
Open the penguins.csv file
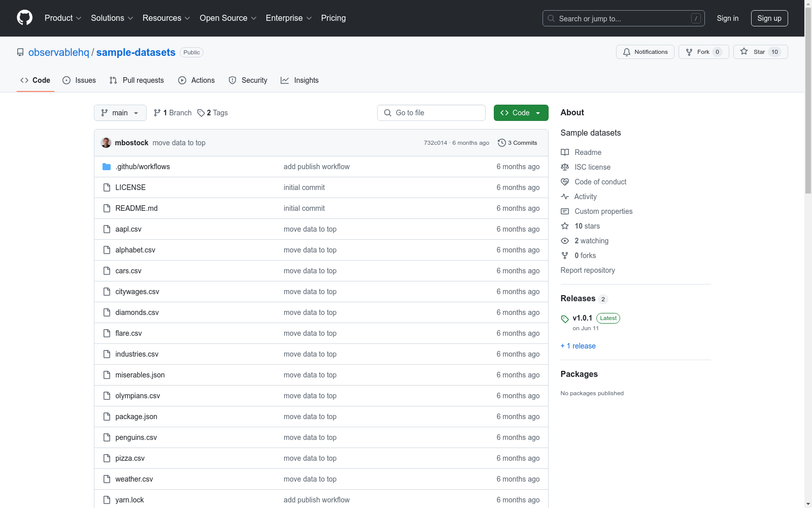pyautogui.click(x=136, y=437)
